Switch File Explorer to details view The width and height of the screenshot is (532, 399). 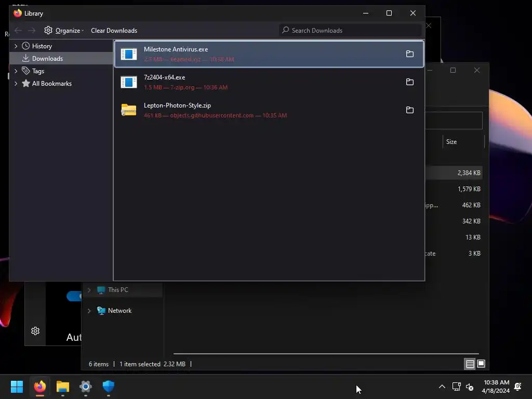pyautogui.click(x=470, y=364)
